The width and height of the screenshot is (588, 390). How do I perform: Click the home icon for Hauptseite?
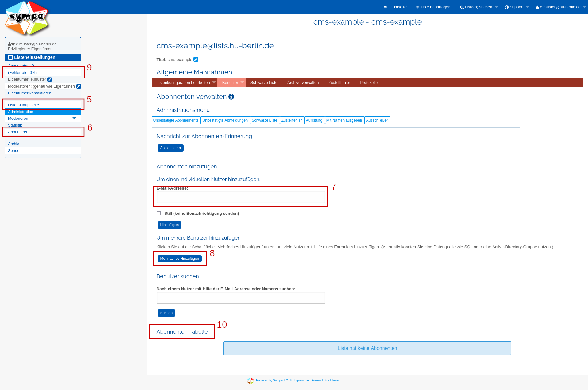(x=385, y=7)
